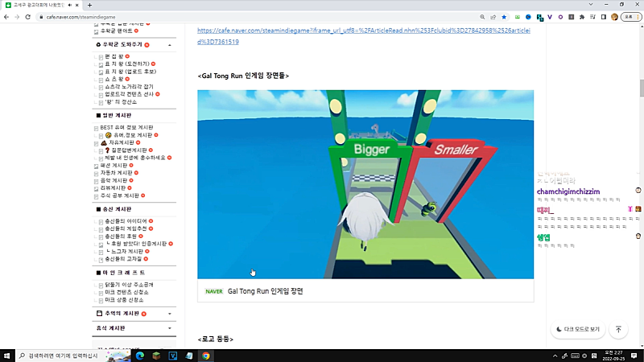Open the media control playlist icon
644x362 pixels.
point(592,17)
